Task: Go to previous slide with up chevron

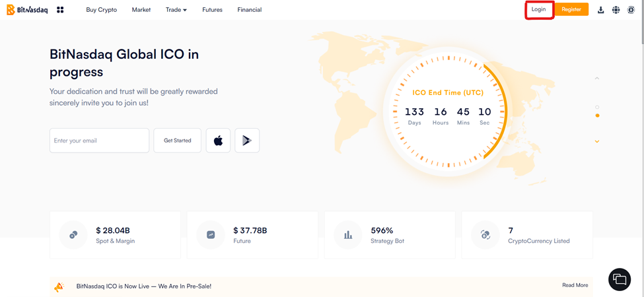Action: pos(597,79)
